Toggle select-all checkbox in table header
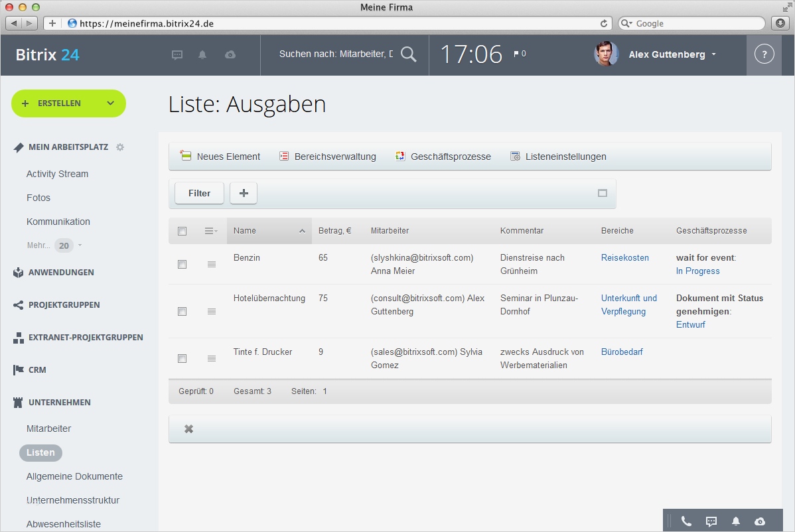 click(x=182, y=231)
